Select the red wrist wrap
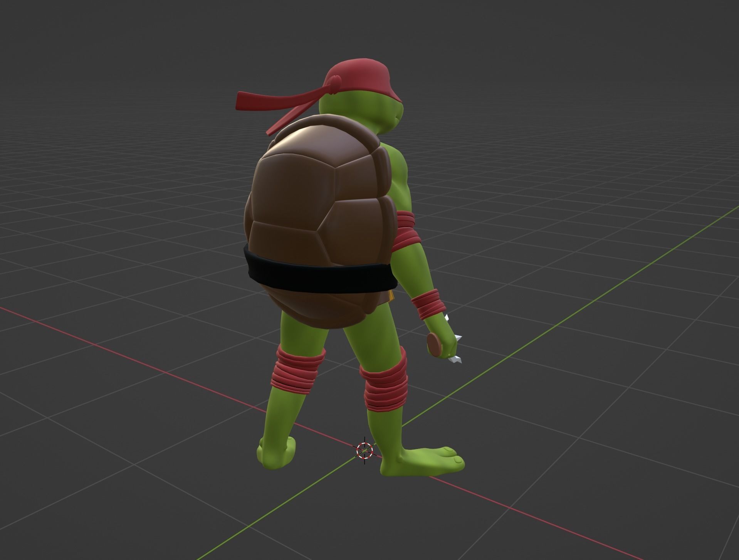Screen dimensions: 739x560 429,304
